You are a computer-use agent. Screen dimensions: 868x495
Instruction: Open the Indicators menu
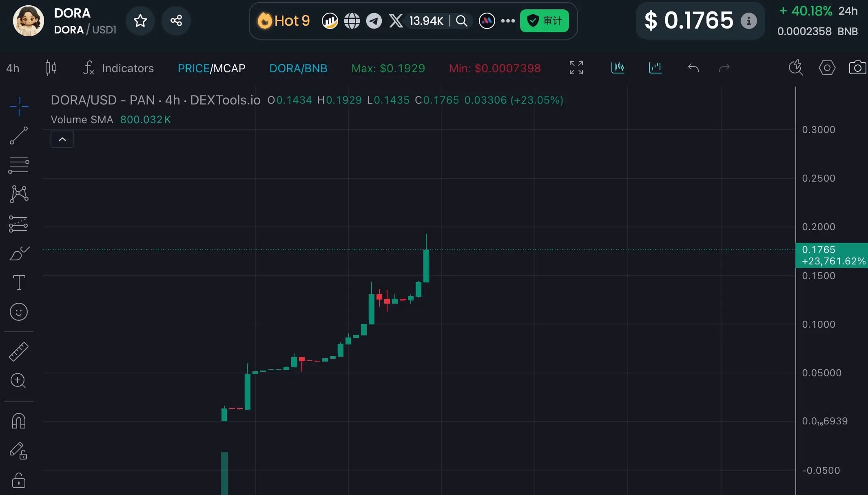click(x=118, y=68)
